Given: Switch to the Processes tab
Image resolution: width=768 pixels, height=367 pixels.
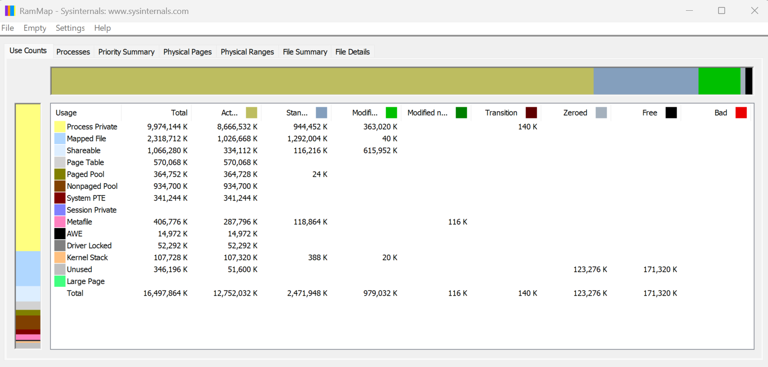Looking at the screenshot, I should 73,52.
